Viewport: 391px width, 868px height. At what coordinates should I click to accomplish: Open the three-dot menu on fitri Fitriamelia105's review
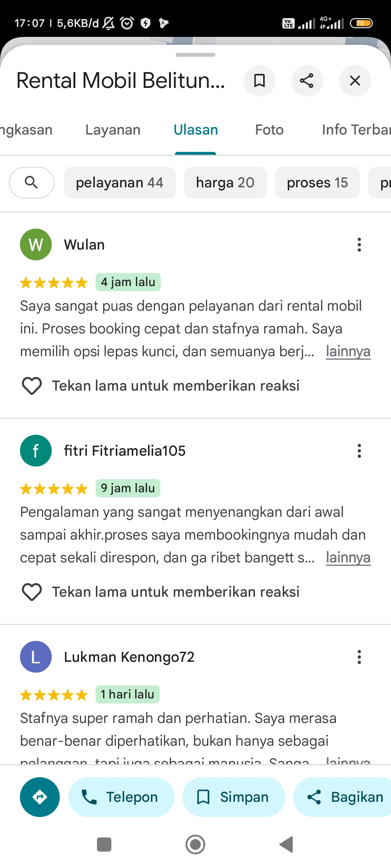click(x=359, y=451)
